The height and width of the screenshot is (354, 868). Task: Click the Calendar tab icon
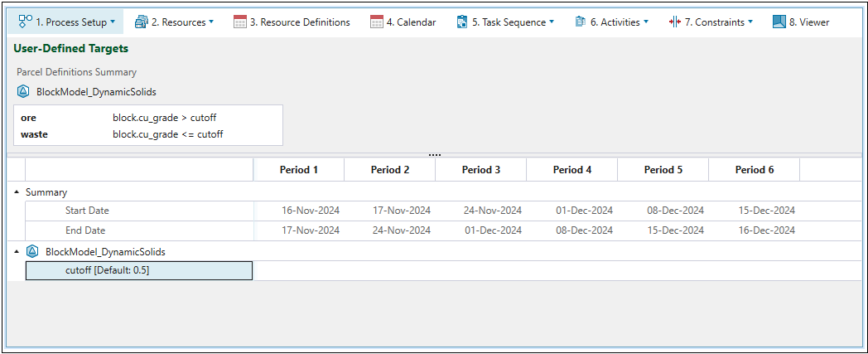(x=377, y=22)
